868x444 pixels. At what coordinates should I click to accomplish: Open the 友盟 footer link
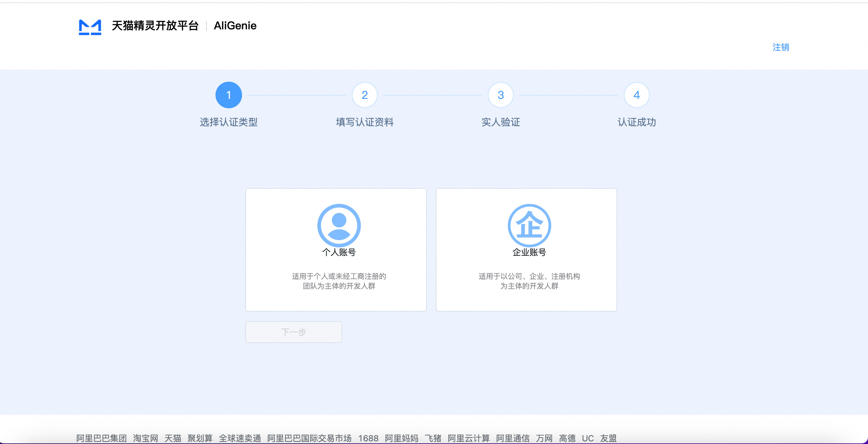click(x=608, y=438)
